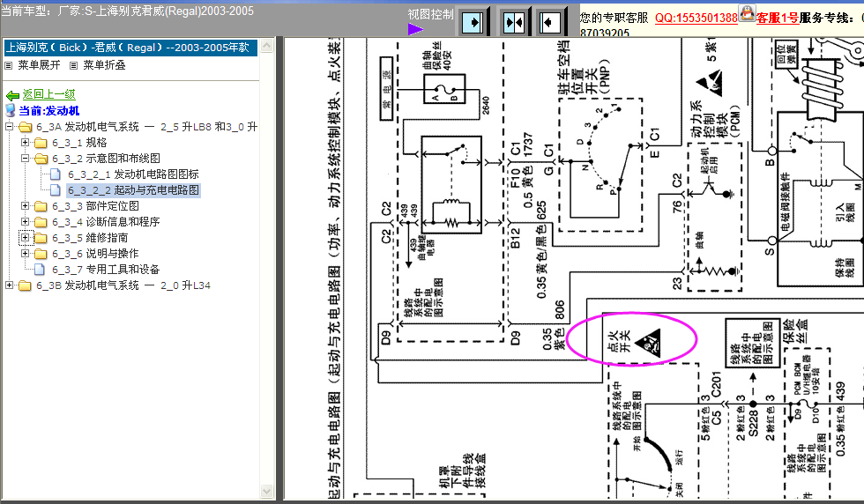The width and height of the screenshot is (864, 504).
Task: Click the page icon of 6_3_2_1
Action: (55, 174)
